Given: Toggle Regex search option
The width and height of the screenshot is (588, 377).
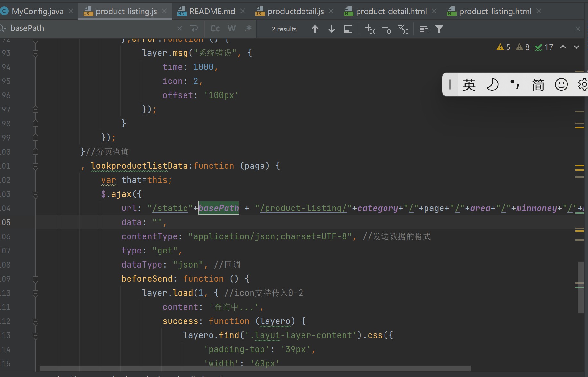Looking at the screenshot, I should tap(248, 29).
